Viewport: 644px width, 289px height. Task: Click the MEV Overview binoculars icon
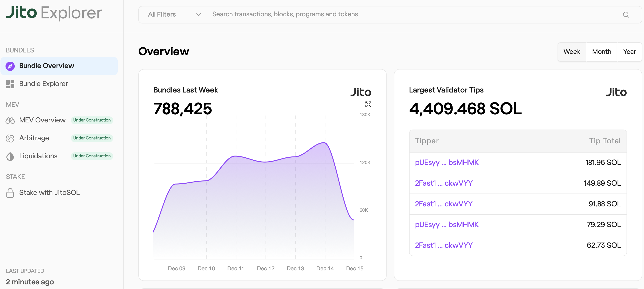(x=10, y=120)
